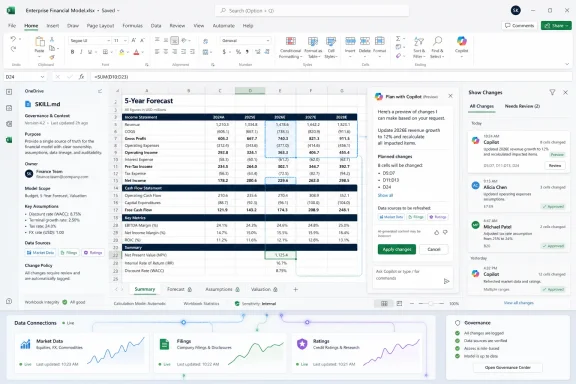Select the Needs Review (2) tab
The image size is (576, 384).
click(x=522, y=106)
